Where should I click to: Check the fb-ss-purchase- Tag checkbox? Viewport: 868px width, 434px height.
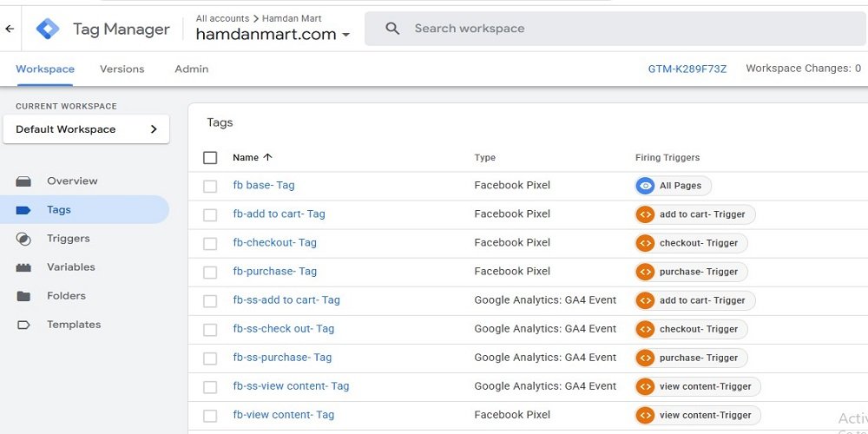tap(210, 358)
